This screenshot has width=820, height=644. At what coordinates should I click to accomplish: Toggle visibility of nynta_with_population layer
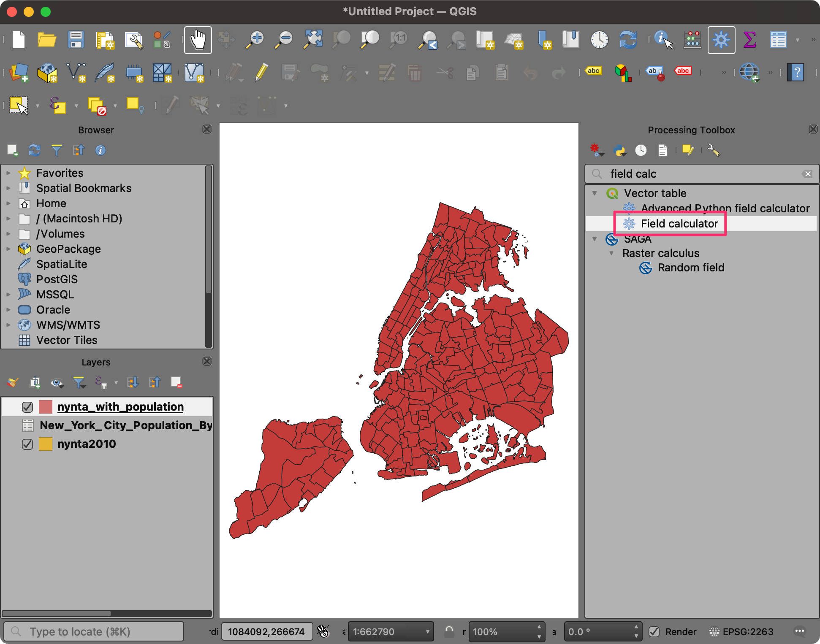click(27, 407)
